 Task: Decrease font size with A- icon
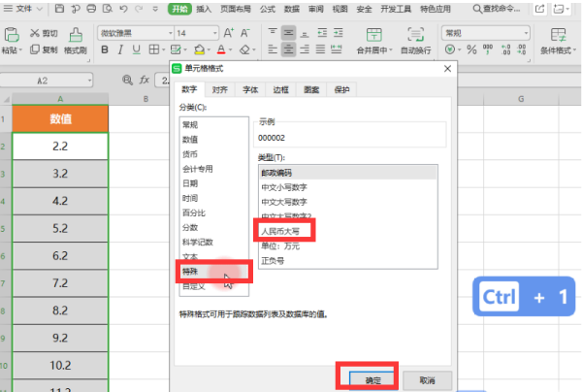245,33
